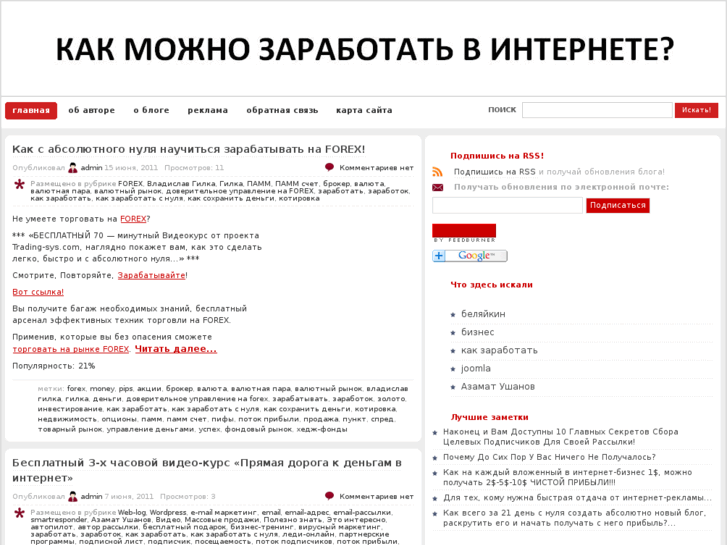Open the 'КАК МОЖНО ЗАРАБОТАТЬ В ИНТЕРНЕТЕ?' header
Image resolution: width=727 pixels, height=545 pixels.
tap(364, 49)
